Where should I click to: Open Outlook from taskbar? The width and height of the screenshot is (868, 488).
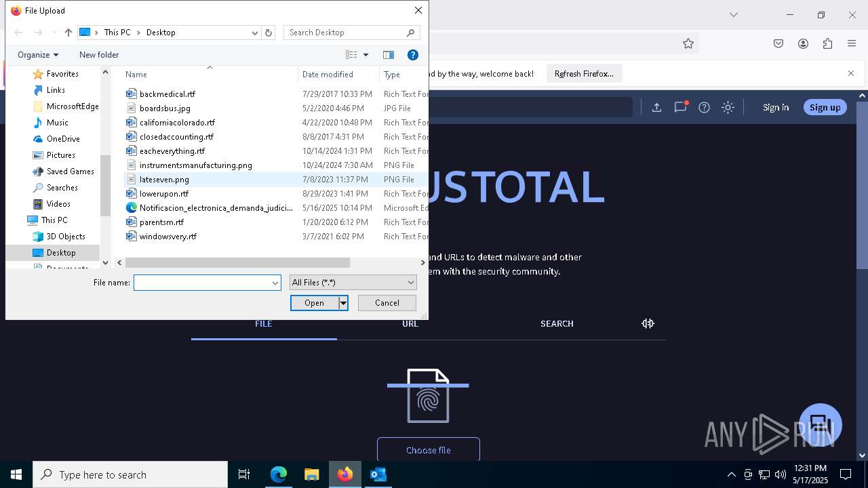(x=378, y=474)
